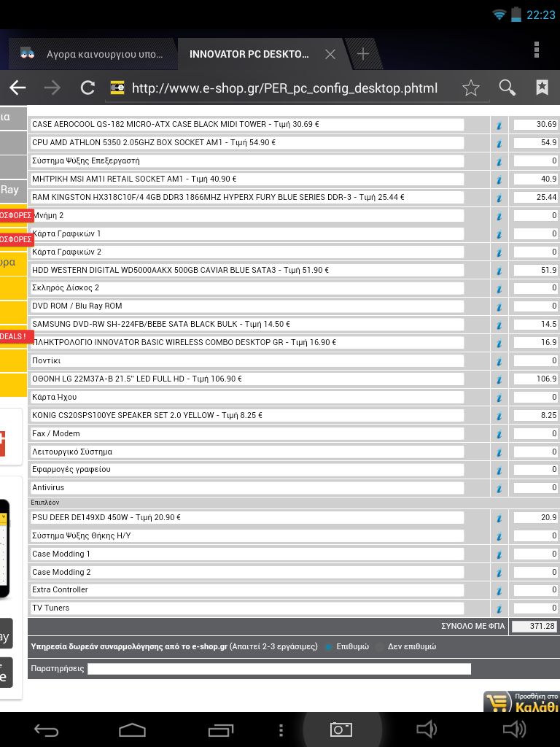Open the navigation bar three-dot menu

click(281, 729)
